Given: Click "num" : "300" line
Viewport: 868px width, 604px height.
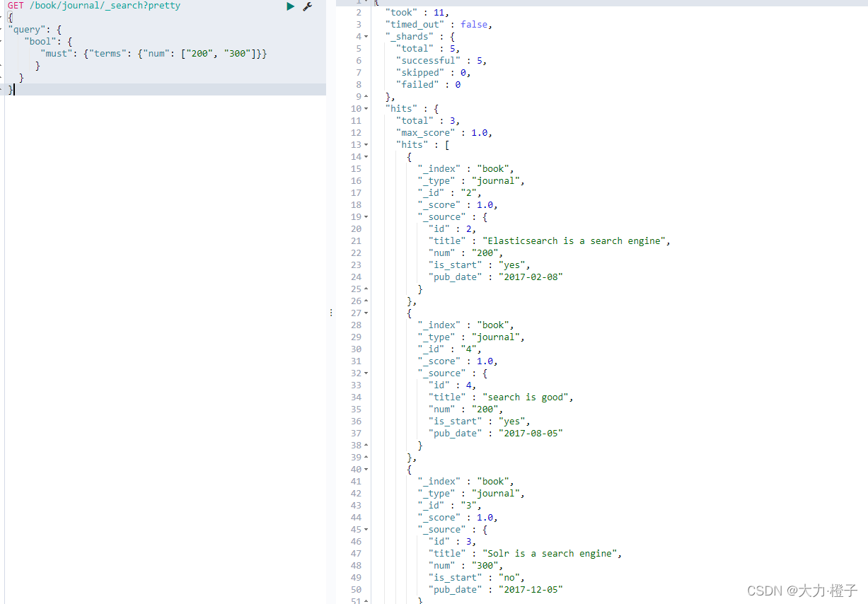Looking at the screenshot, I should pos(466,566).
